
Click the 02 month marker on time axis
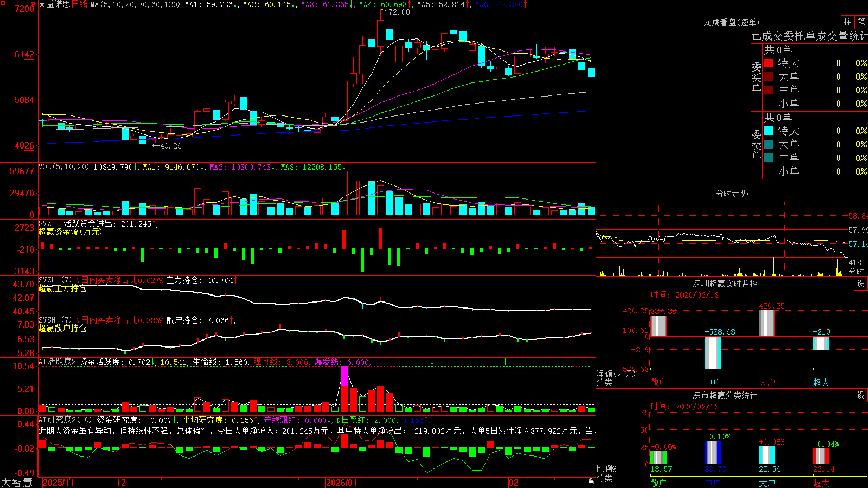514,483
